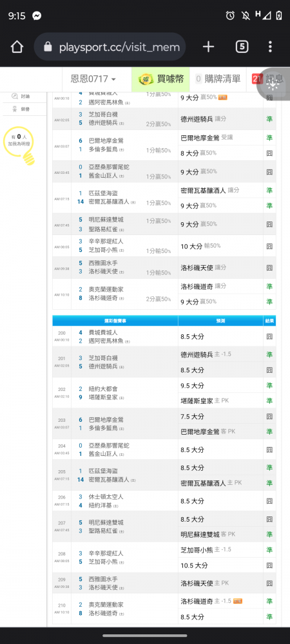This screenshot has width=290, height=644.
Task: Click game number 206
Action: point(62,497)
